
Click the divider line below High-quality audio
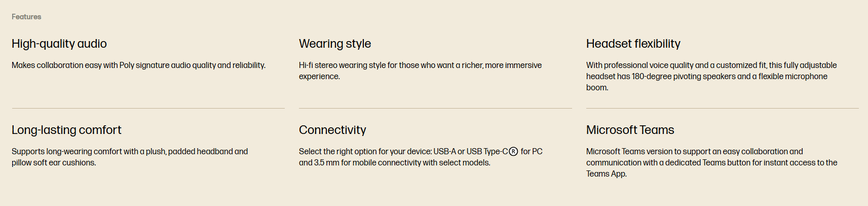click(148, 108)
